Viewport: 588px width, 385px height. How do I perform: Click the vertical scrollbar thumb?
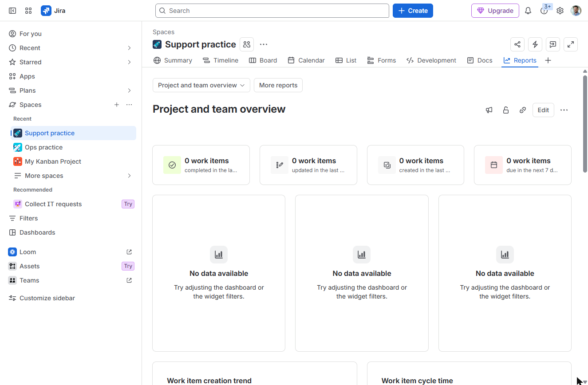[x=585, y=123]
